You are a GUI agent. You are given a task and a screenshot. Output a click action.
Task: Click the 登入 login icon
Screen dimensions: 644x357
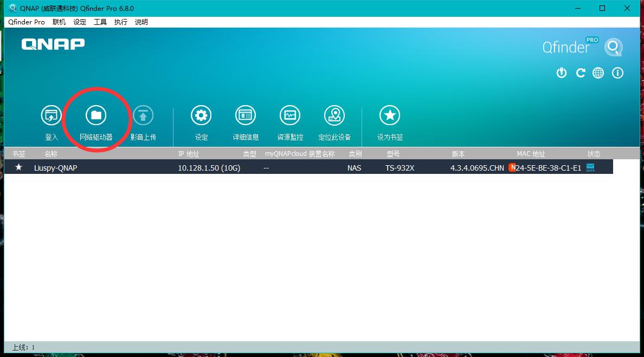[51, 115]
